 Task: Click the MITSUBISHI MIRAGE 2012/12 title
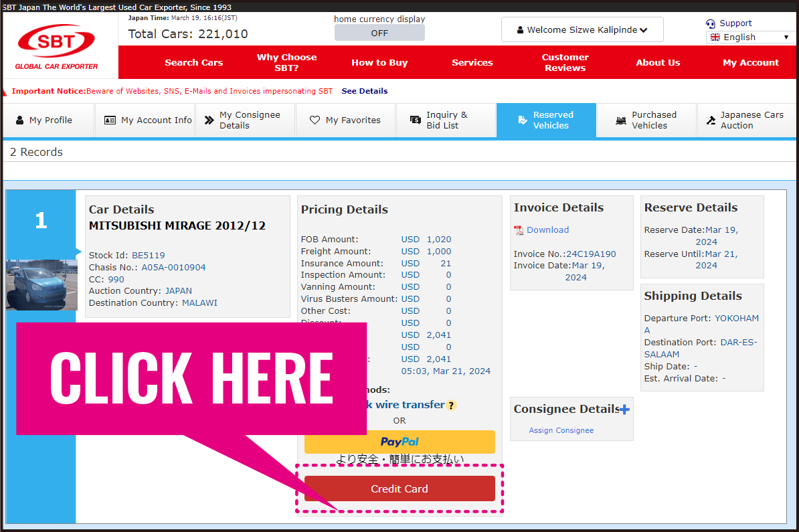177,226
